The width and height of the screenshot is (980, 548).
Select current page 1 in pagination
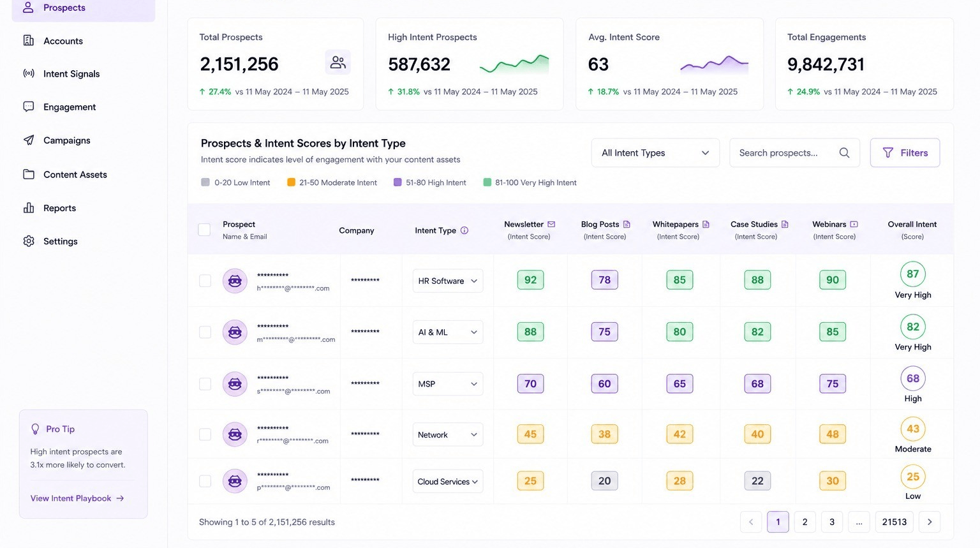[x=778, y=522]
